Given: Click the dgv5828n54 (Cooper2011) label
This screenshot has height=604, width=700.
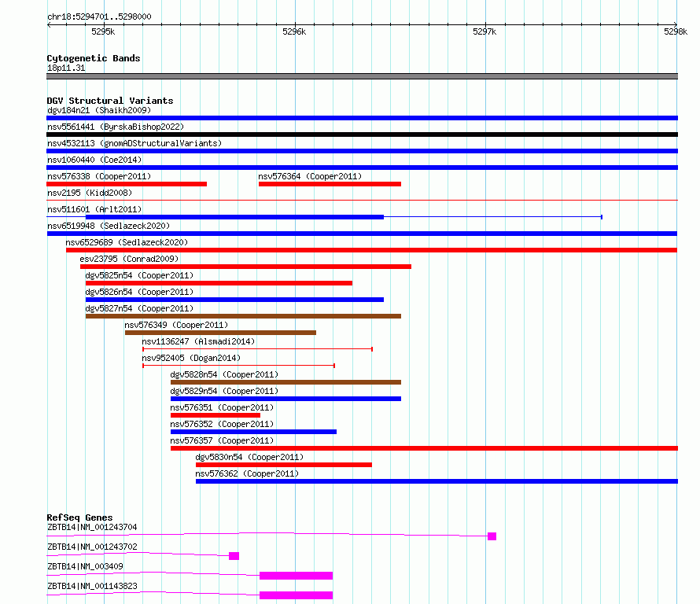Looking at the screenshot, I should pos(224,374).
